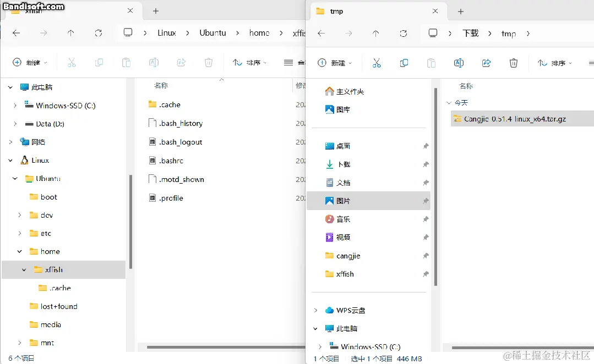
Task: Collapse the 此电脑 tree node in left window
Action: [10, 87]
